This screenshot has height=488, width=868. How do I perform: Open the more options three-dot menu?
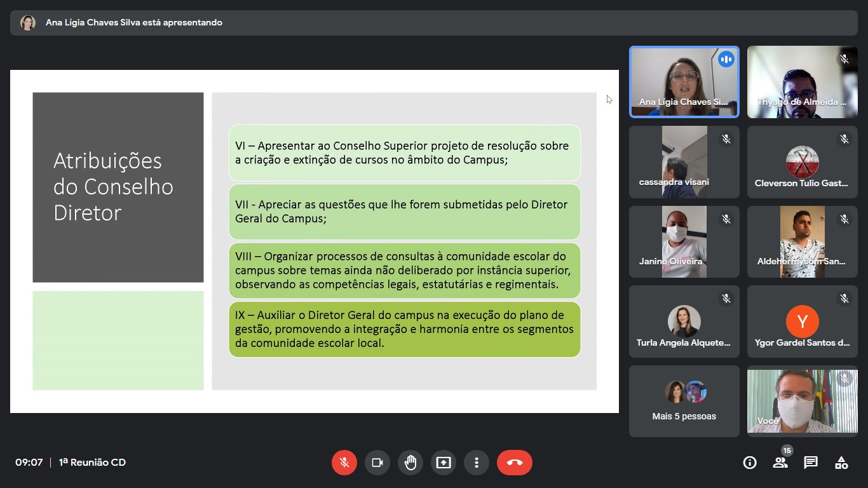tap(477, 463)
